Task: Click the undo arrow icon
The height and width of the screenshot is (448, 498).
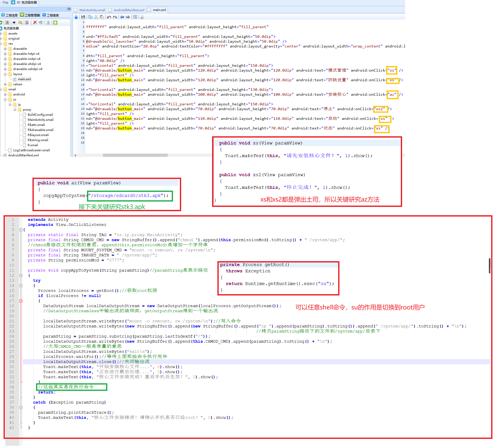Action: coord(109,17)
